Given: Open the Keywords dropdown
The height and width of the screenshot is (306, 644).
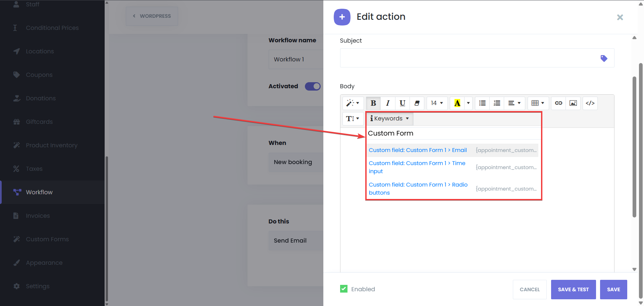Looking at the screenshot, I should click(x=389, y=118).
